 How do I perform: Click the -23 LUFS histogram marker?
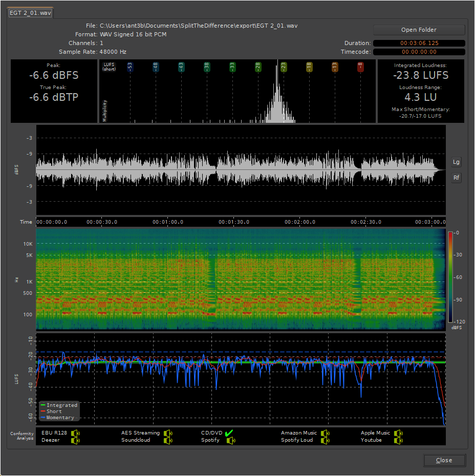point(284,67)
